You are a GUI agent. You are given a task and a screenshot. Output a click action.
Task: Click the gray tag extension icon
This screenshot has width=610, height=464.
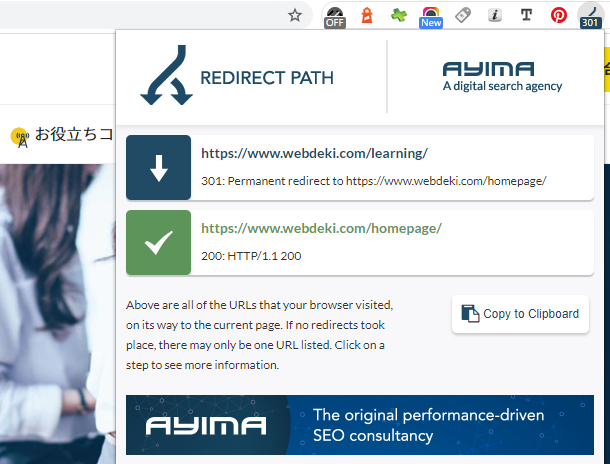[463, 15]
